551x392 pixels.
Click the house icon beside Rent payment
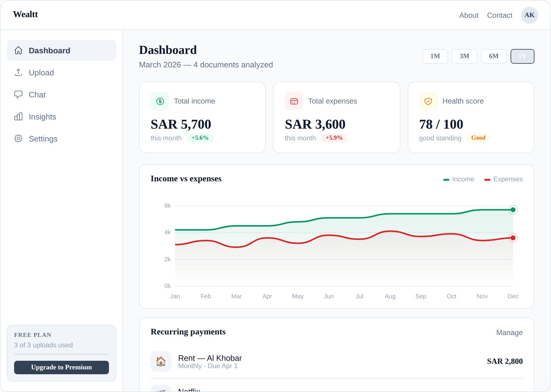tap(161, 361)
